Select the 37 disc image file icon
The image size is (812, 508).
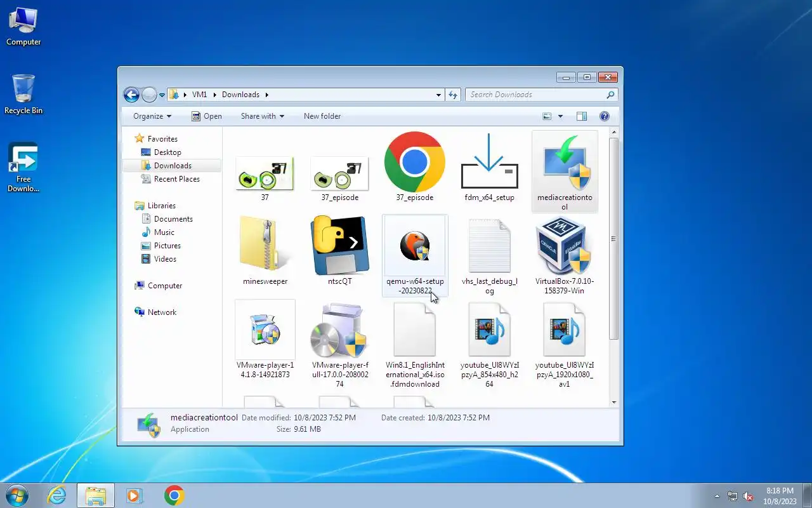click(265, 173)
